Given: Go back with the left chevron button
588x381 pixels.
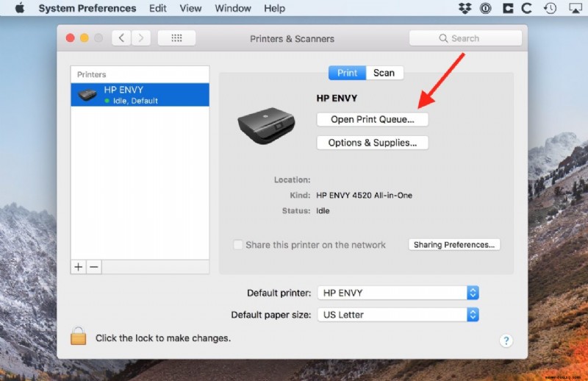Looking at the screenshot, I should (x=121, y=38).
